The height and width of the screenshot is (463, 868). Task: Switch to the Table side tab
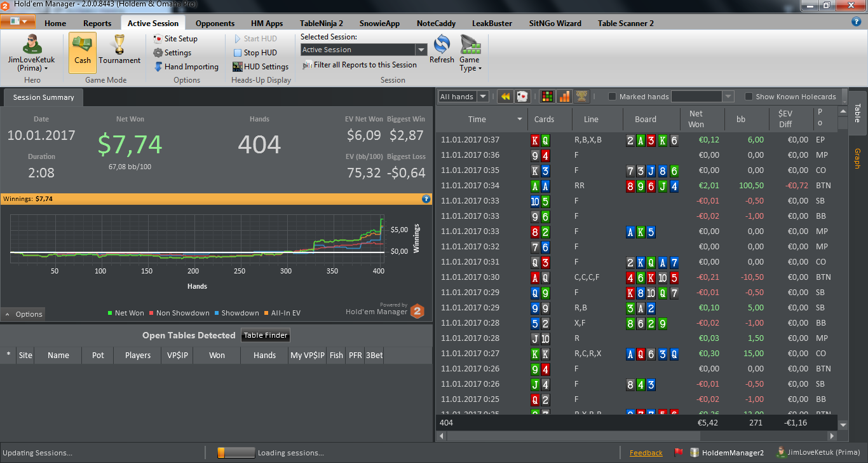coord(857,113)
